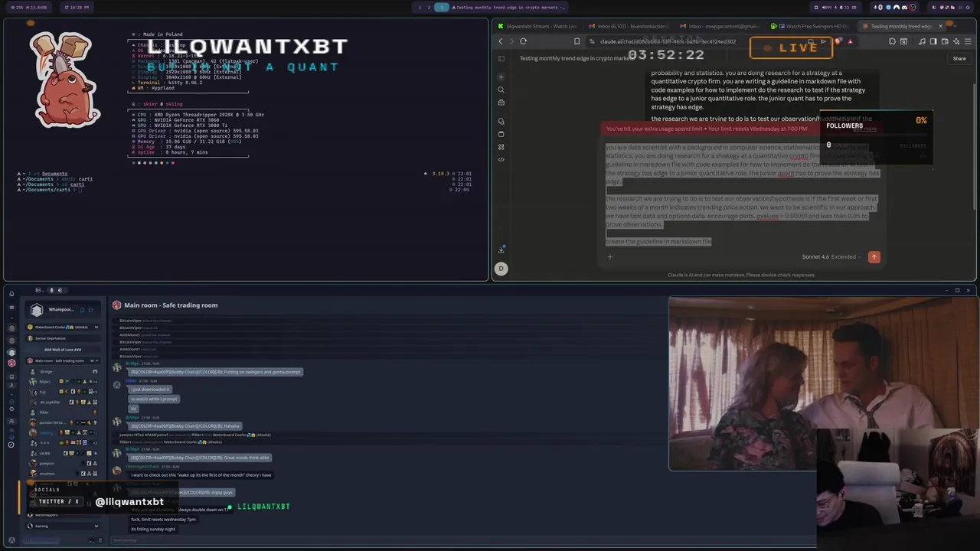Open Artifacts grid icon in Claude sidebar
The height and width of the screenshot is (551, 980).
pos(501,147)
